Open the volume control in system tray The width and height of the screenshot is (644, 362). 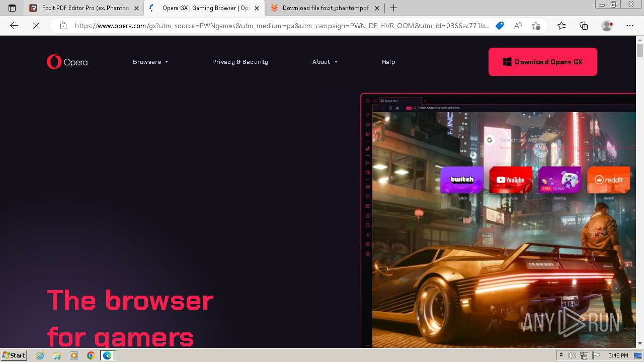point(572,355)
